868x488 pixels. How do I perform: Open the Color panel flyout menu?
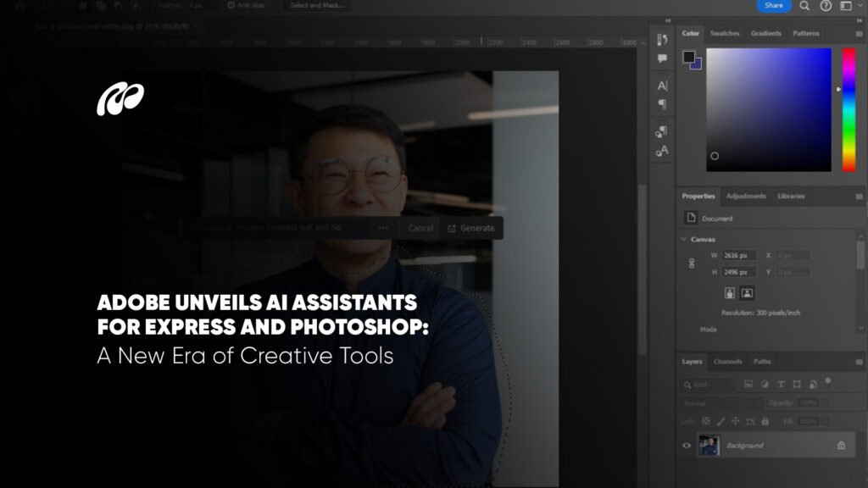[859, 33]
